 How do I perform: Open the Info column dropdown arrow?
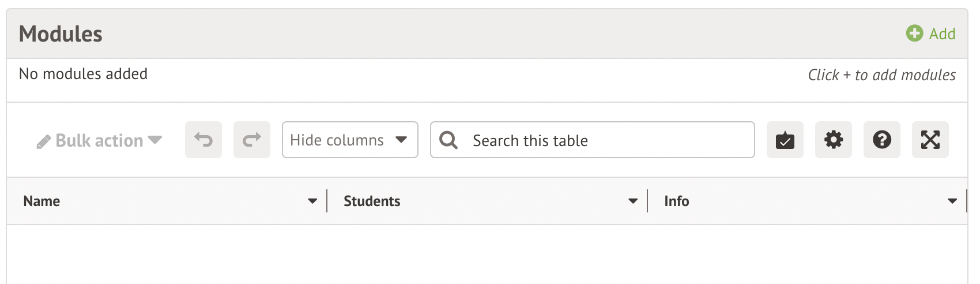pyautogui.click(x=952, y=201)
